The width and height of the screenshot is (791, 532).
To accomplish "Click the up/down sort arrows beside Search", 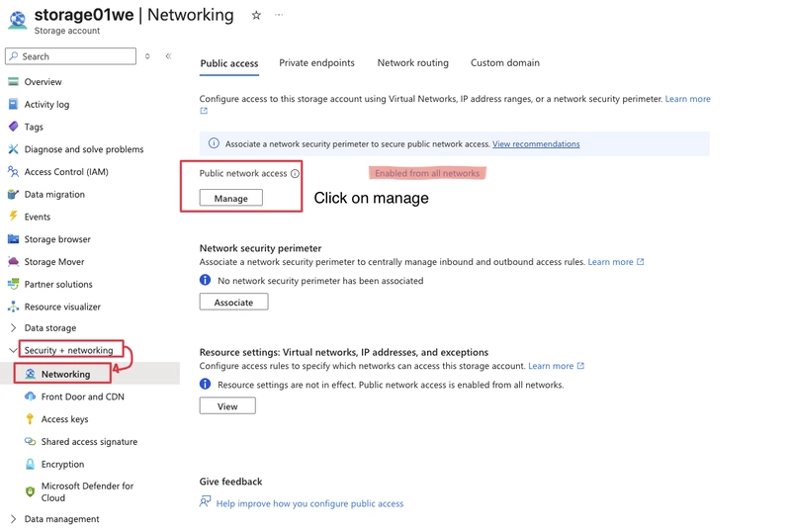I will point(147,56).
